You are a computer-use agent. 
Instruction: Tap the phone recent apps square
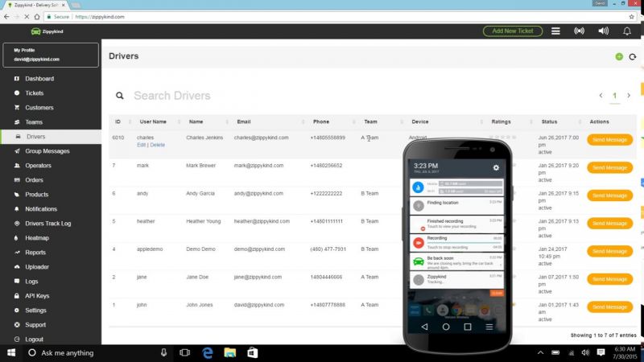(468, 327)
